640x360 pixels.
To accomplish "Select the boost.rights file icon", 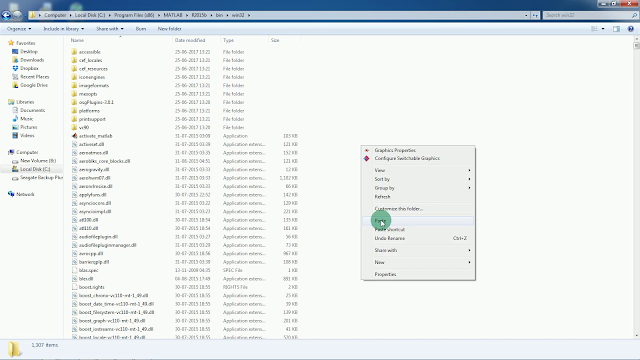I will click(74, 287).
